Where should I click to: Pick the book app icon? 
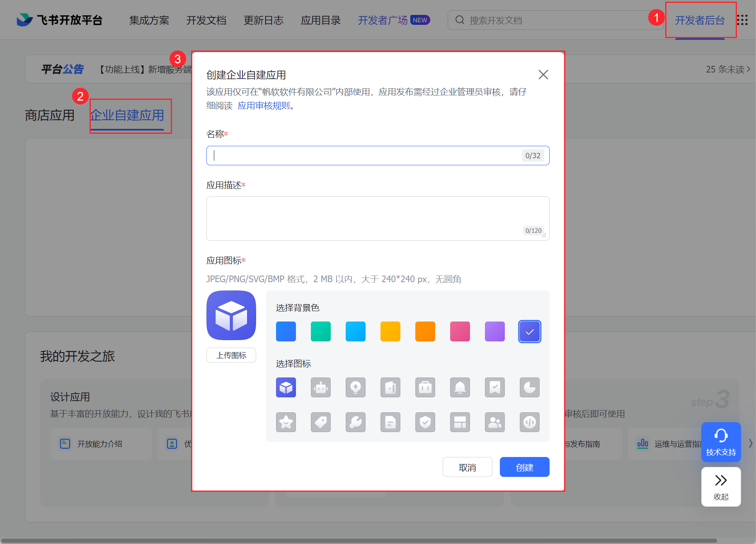(x=390, y=387)
